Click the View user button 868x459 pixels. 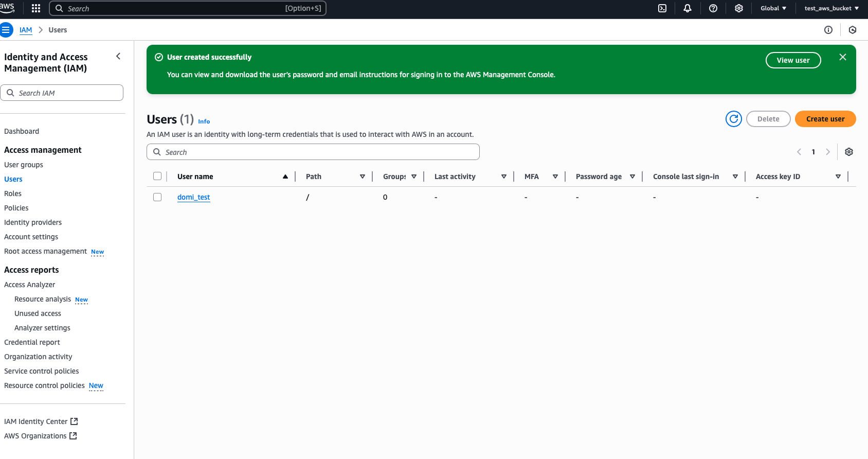pos(793,60)
